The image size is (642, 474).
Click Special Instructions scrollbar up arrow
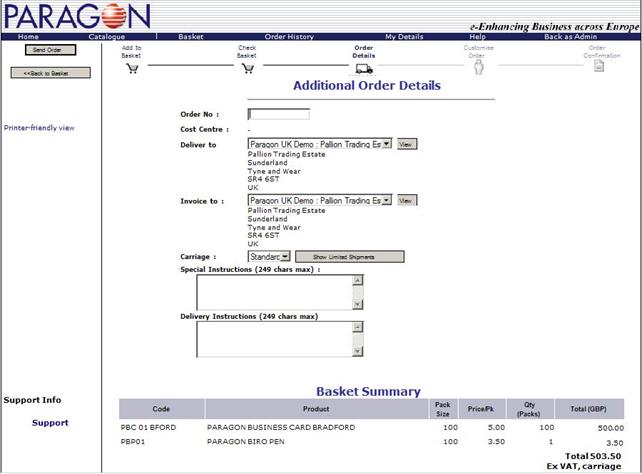point(357,280)
